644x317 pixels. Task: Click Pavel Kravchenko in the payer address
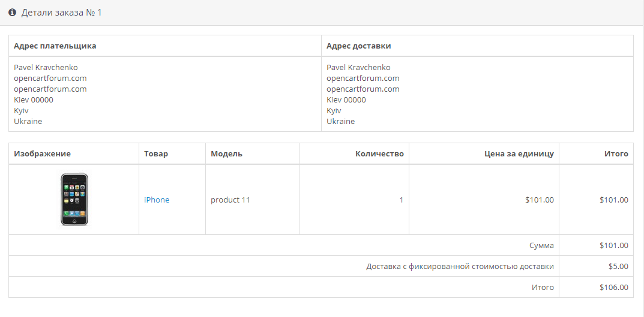coord(46,68)
